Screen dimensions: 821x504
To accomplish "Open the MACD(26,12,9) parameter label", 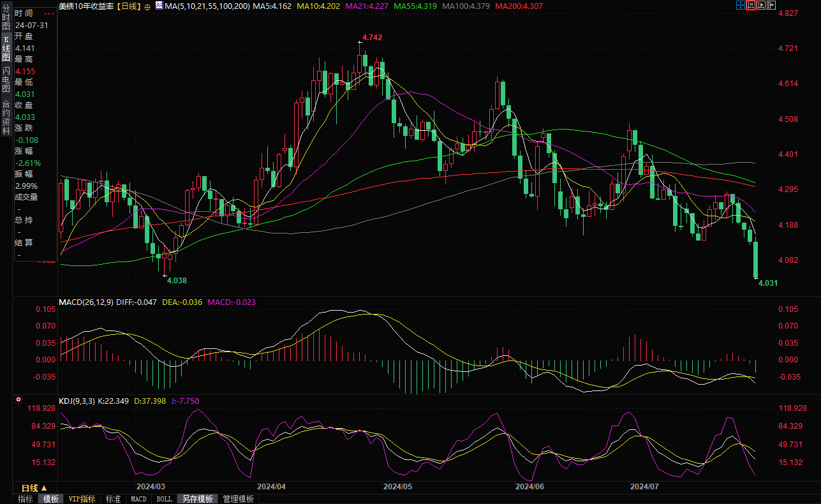I will tap(86, 302).
